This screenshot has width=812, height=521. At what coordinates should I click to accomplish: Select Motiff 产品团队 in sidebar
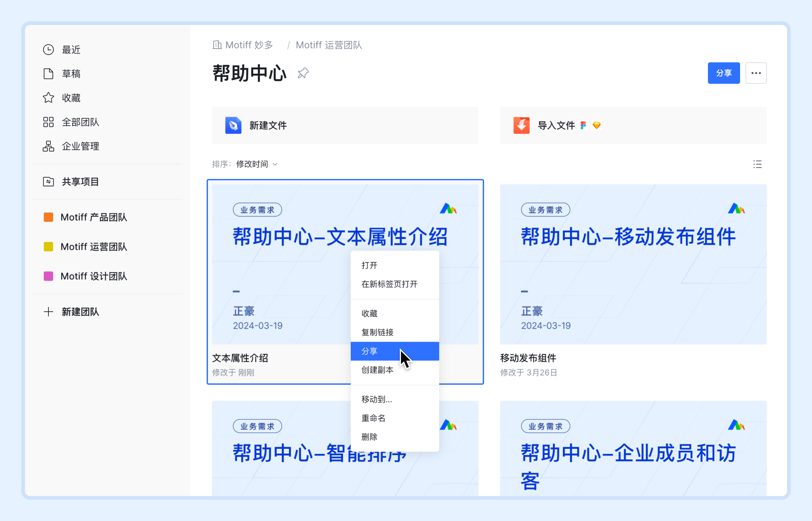tap(94, 217)
